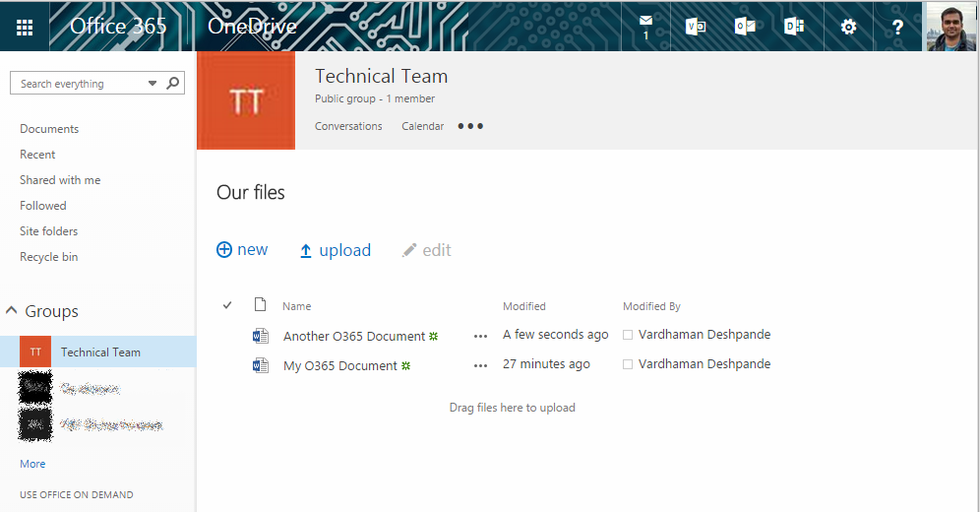This screenshot has width=980, height=512.
Task: Open Vardhaman Deshpande in My O365 Document row
Action: (704, 364)
